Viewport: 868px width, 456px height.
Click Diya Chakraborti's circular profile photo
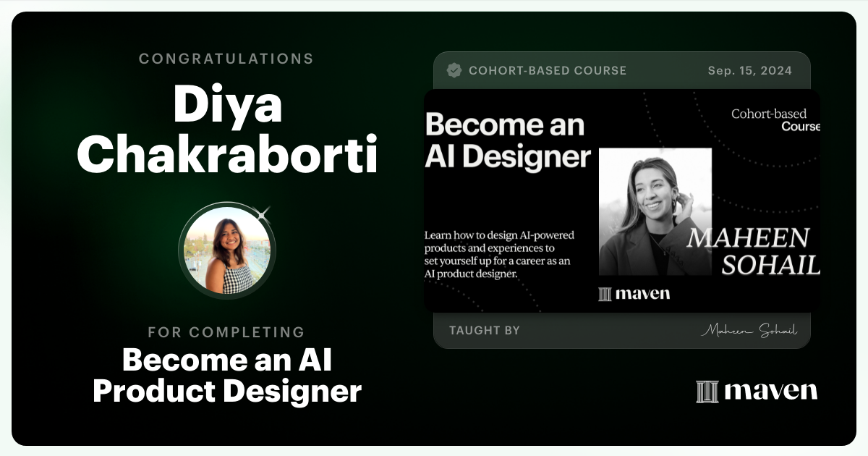(x=226, y=250)
